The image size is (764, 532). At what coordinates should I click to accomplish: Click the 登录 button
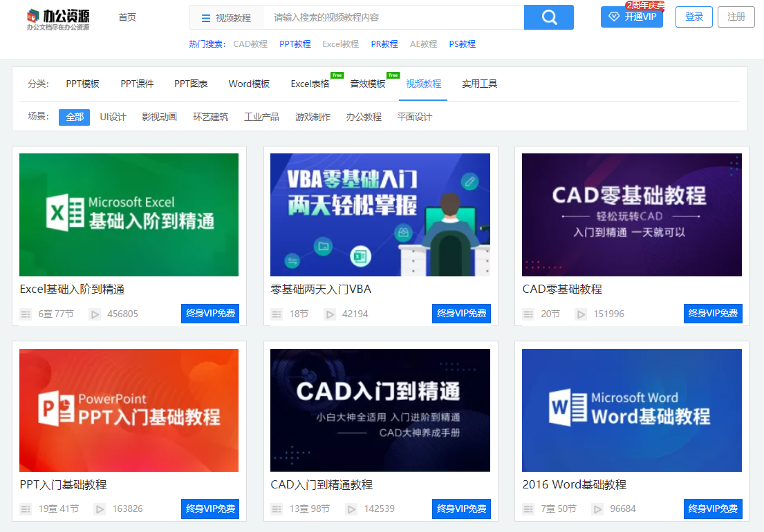(693, 17)
